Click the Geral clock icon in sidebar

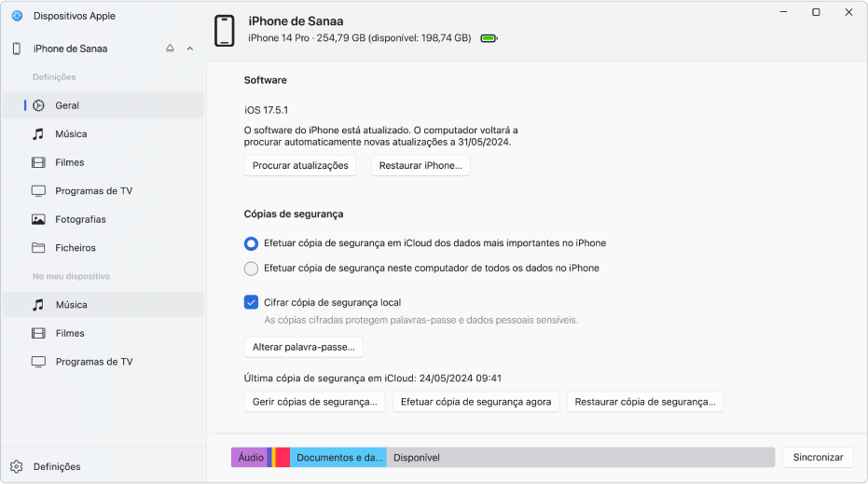pyautogui.click(x=38, y=105)
